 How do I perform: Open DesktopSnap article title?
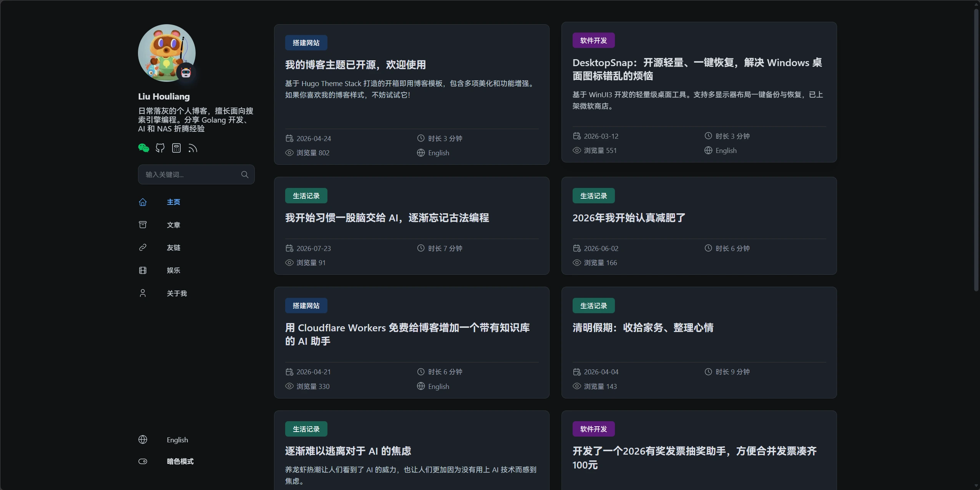pyautogui.click(x=697, y=69)
